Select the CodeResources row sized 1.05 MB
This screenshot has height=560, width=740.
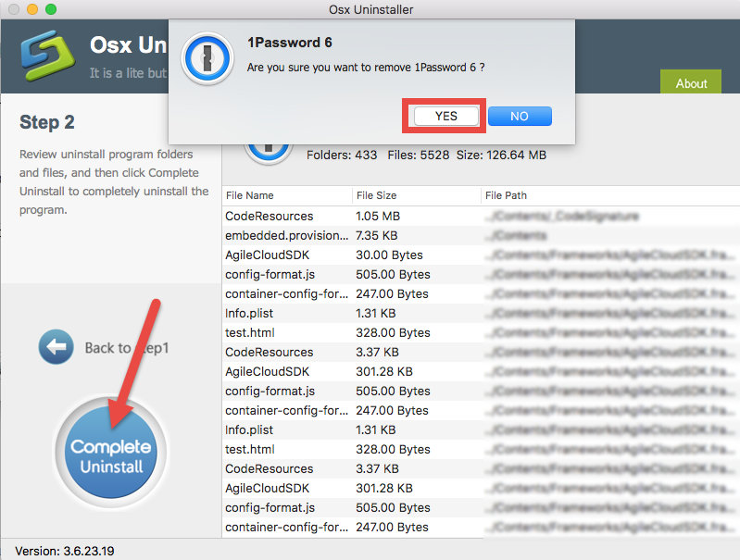[481, 216]
